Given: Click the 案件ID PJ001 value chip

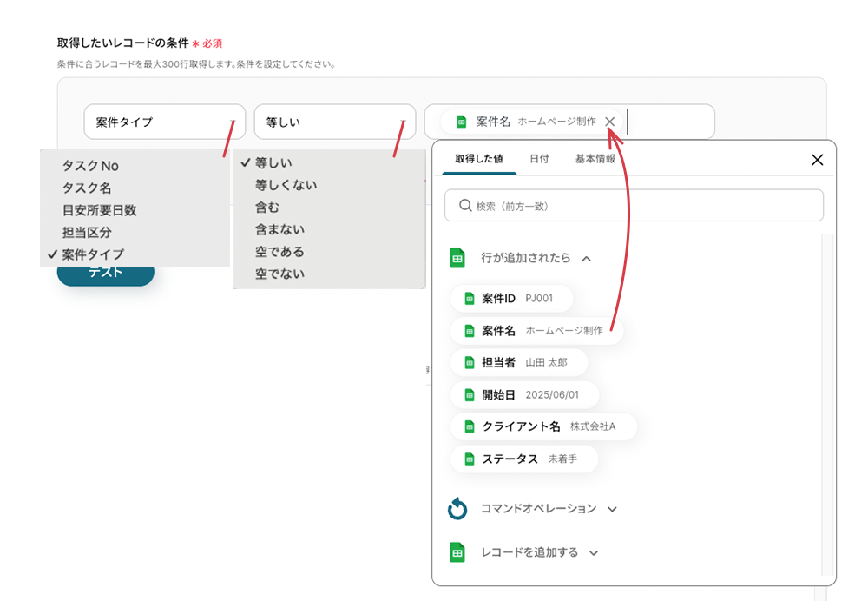Looking at the screenshot, I should tap(511, 299).
